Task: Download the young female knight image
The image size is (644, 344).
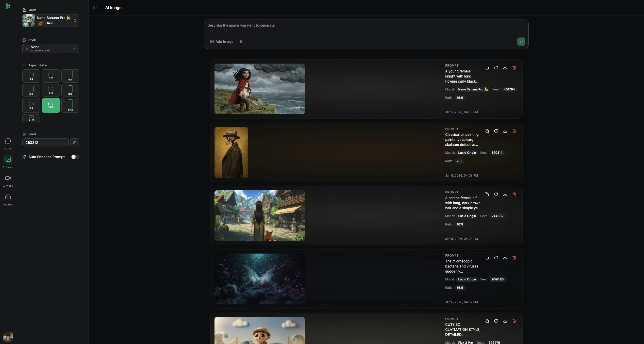Action: click(x=505, y=68)
